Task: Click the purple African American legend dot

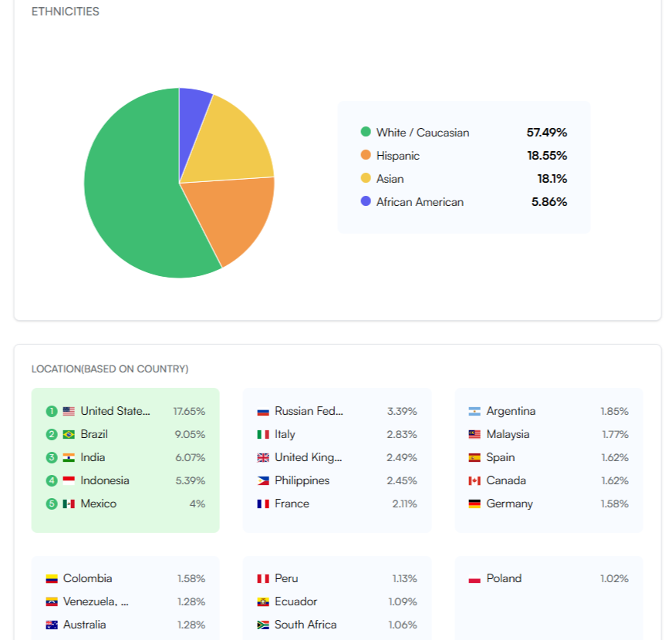Action: (366, 201)
